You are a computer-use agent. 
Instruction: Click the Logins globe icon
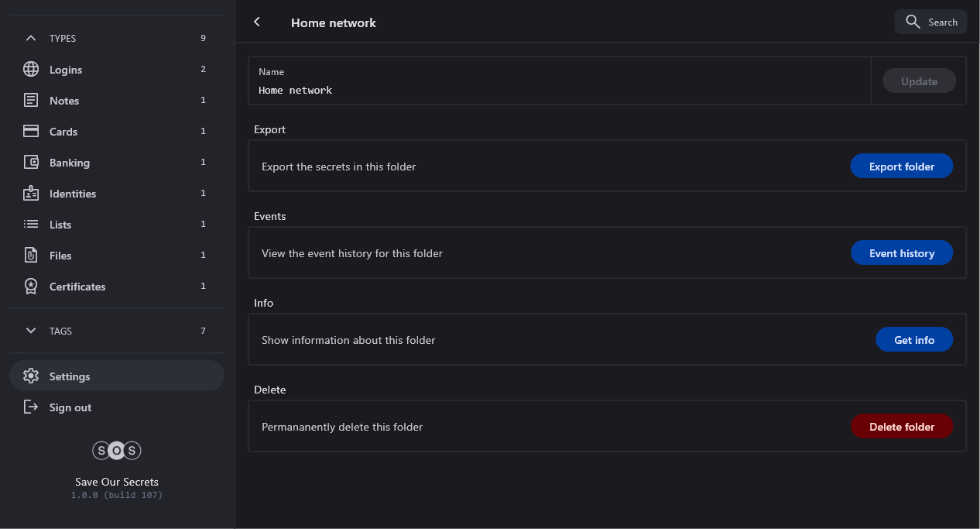pyautogui.click(x=31, y=70)
